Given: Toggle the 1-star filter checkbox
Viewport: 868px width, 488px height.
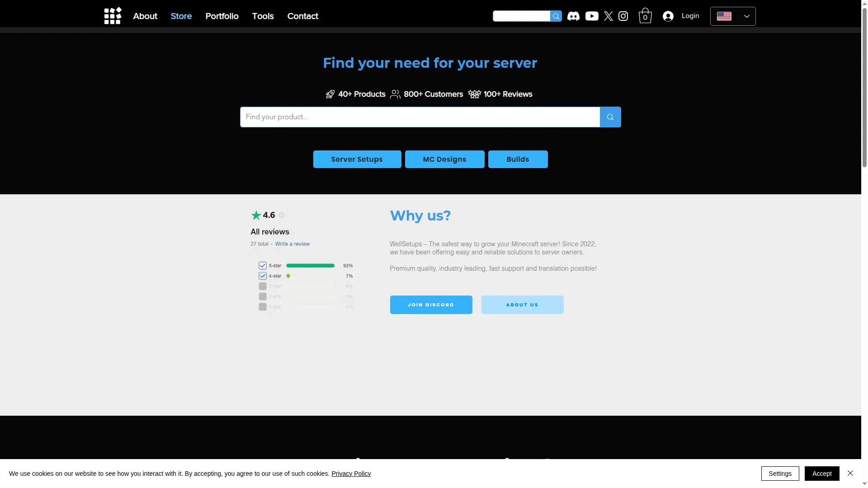Looking at the screenshot, I should point(263,307).
